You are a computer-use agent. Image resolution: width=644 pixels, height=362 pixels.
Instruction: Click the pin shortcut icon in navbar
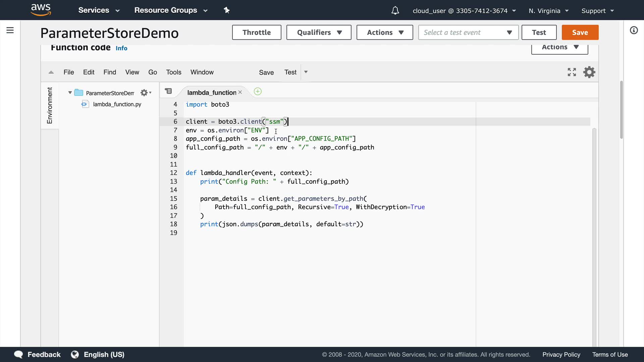click(227, 10)
